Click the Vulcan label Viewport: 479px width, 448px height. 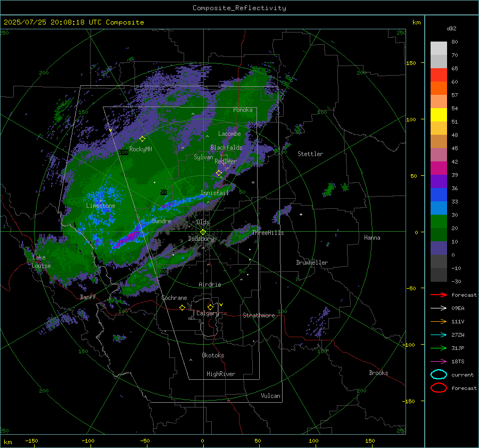(x=271, y=396)
